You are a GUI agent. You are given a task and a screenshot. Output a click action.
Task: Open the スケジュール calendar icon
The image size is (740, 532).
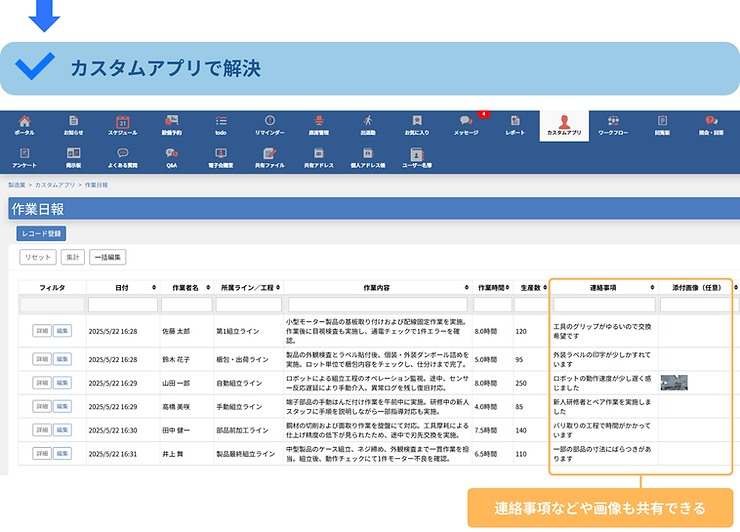[123, 125]
